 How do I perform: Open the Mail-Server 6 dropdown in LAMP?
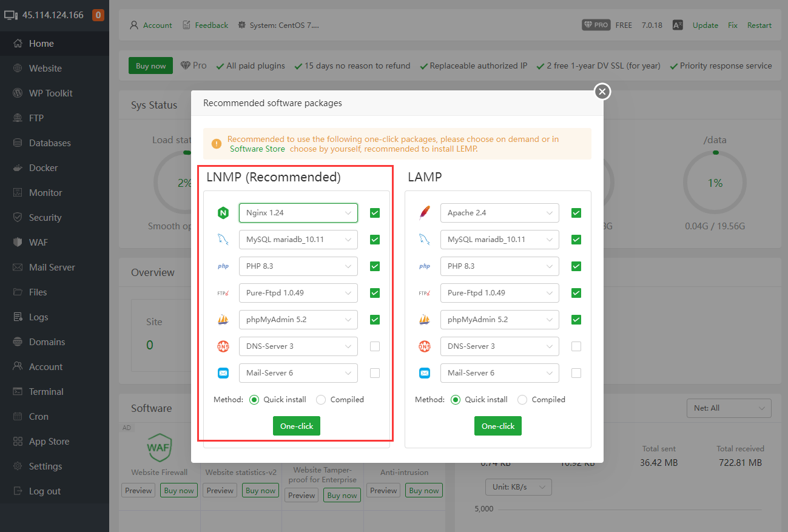[x=500, y=373]
